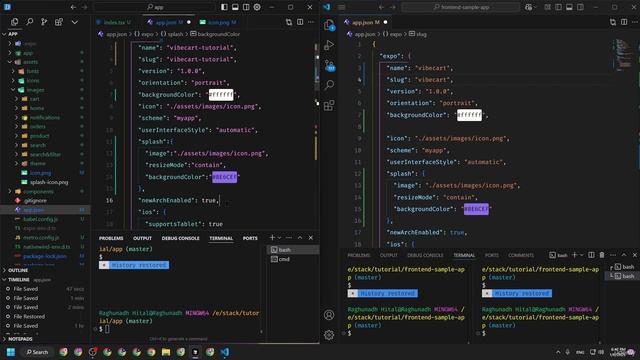
Task: Open PROBLEMS tab in left panel
Action: (111, 238)
